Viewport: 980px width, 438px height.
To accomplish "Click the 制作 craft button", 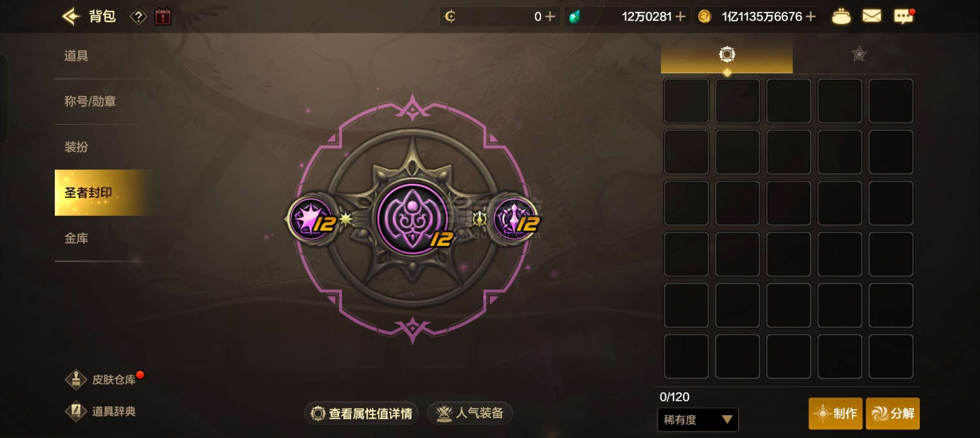I will 835,413.
